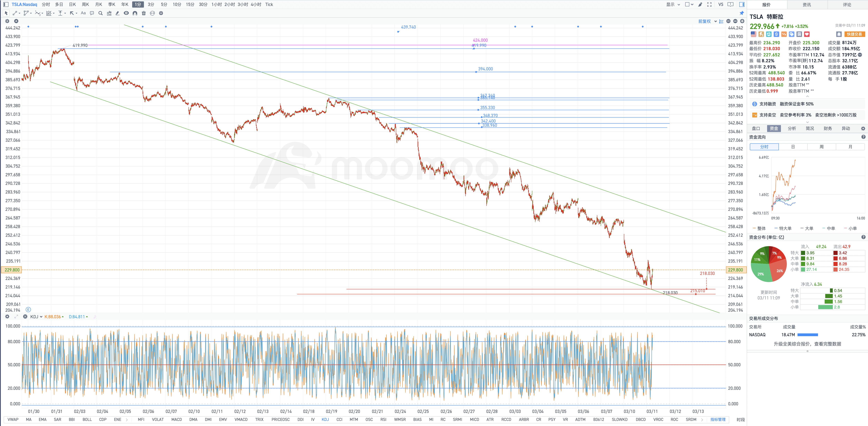Click the price alert bell icon
This screenshot has width=868, height=426.
coord(839,34)
